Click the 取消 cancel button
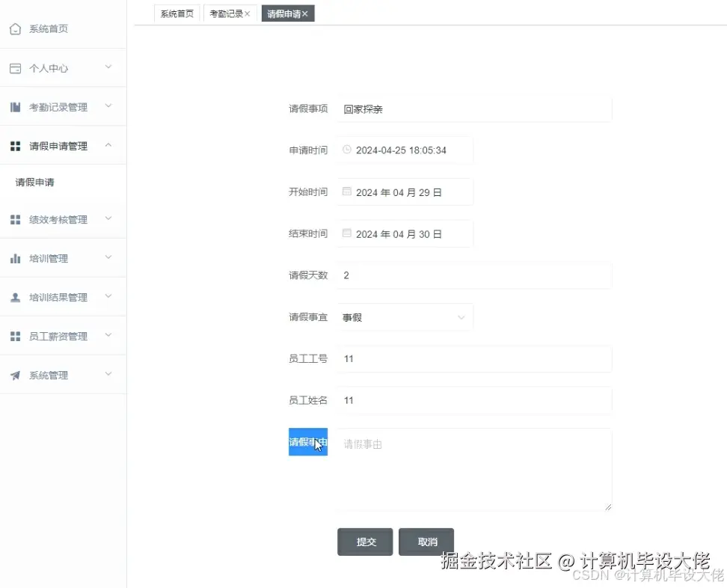 (x=426, y=542)
